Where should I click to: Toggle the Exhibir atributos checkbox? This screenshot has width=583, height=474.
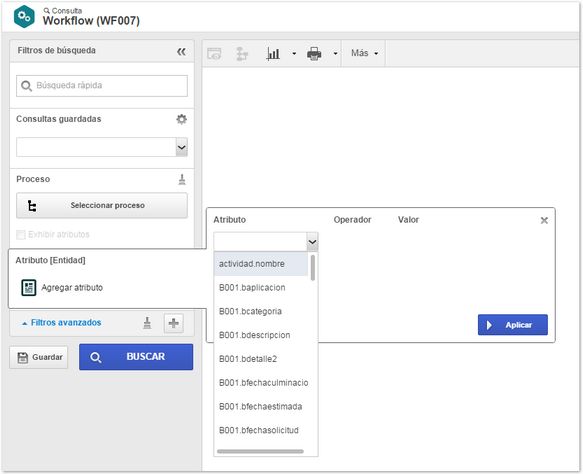(x=21, y=235)
